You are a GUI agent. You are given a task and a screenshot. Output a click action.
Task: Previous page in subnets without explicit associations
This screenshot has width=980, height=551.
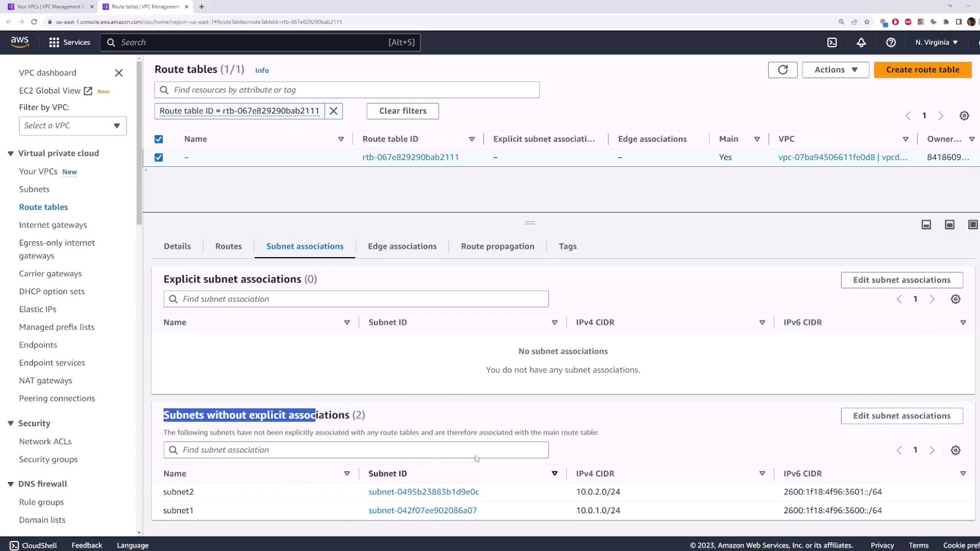(899, 450)
